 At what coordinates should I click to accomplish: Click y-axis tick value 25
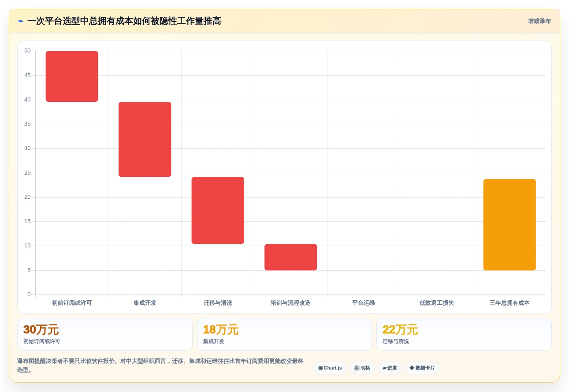click(27, 173)
